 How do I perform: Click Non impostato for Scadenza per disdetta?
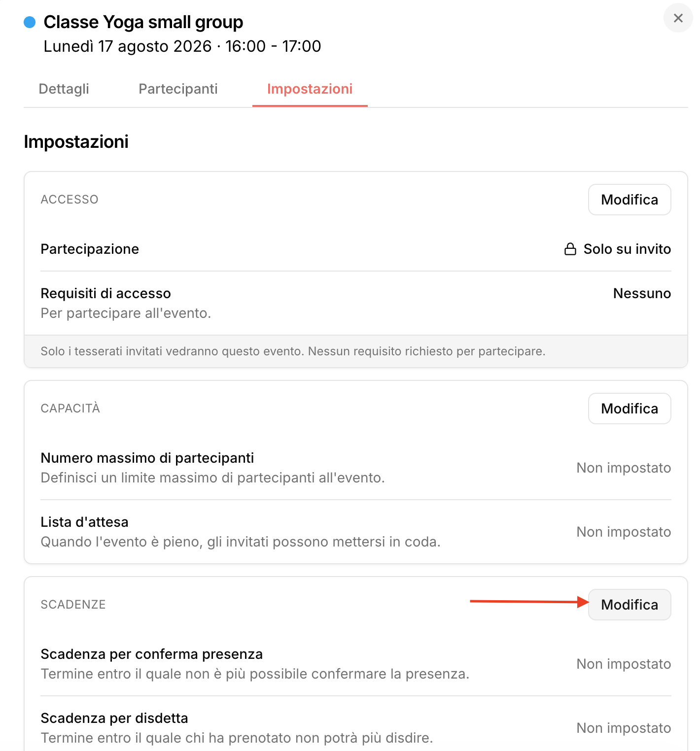(x=624, y=728)
